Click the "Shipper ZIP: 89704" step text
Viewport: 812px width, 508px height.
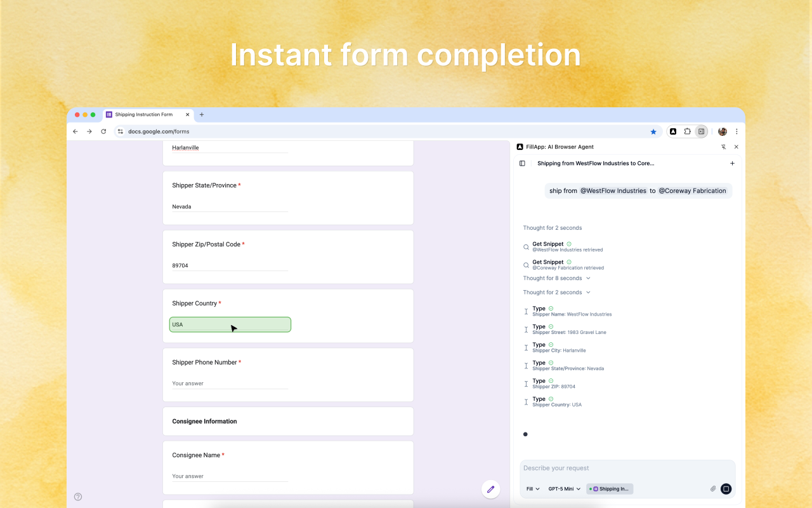[554, 387]
